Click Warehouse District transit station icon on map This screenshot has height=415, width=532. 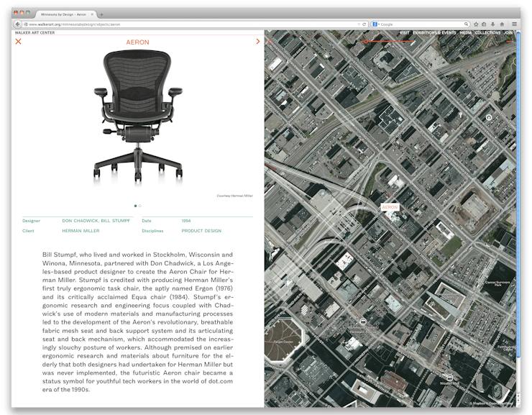[364, 321]
